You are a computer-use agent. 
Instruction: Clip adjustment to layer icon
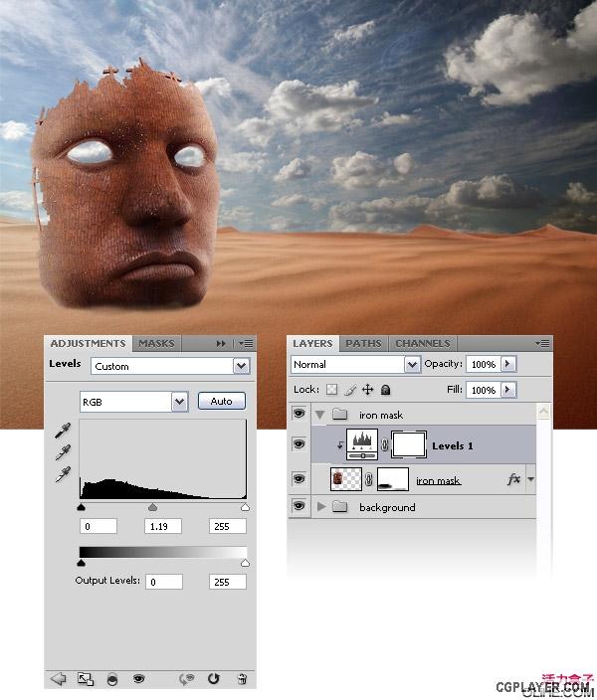click(112, 679)
